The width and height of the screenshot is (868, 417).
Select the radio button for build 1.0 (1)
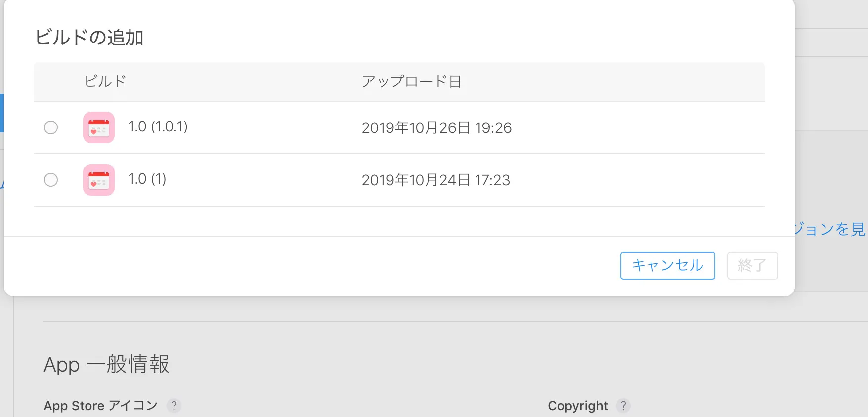pyautogui.click(x=51, y=180)
